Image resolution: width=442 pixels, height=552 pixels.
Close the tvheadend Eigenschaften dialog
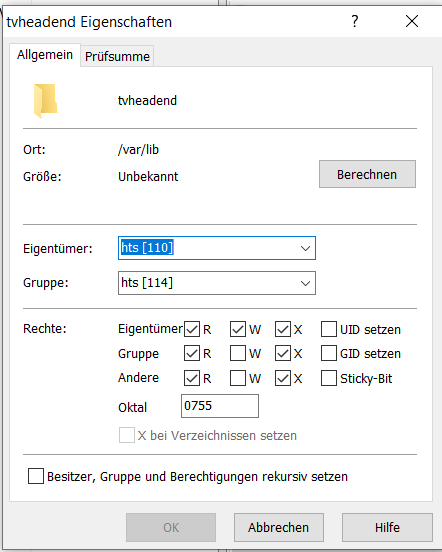(x=412, y=21)
